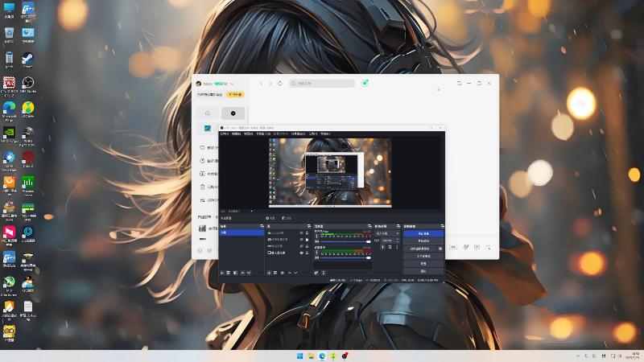Open the OBS Docks menu
644x362 pixels.
tap(264, 134)
